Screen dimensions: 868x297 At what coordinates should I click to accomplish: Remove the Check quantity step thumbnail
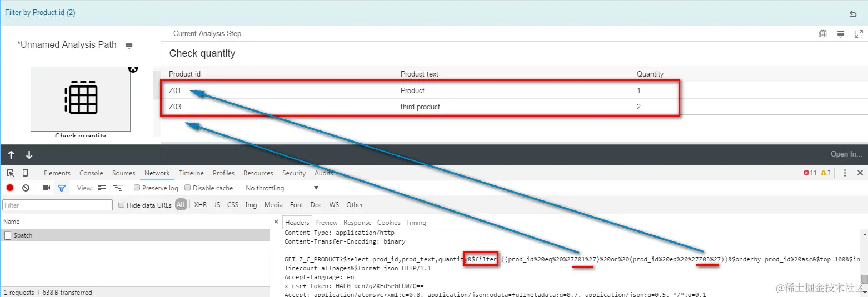click(x=133, y=68)
